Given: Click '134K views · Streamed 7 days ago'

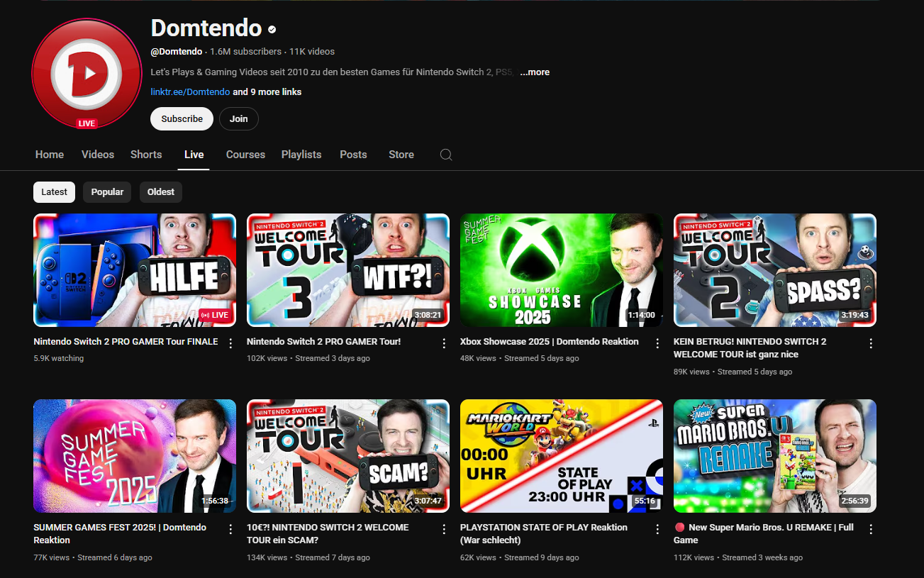Looking at the screenshot, I should 308,557.
